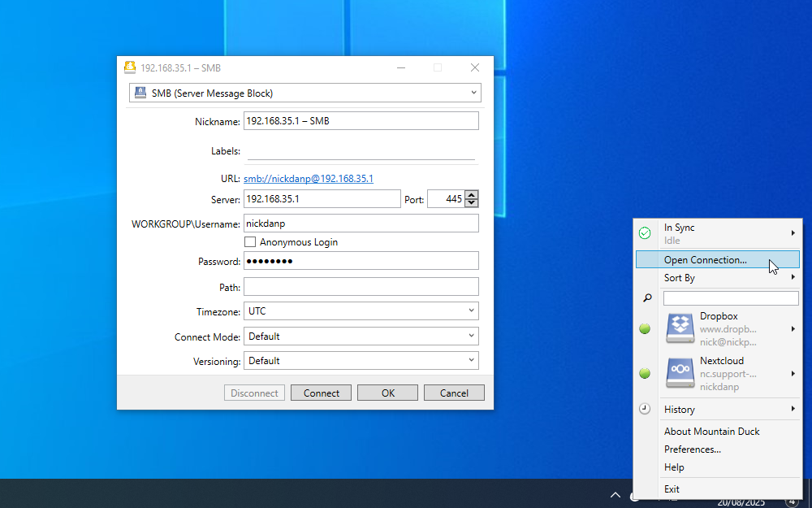
Task: Choose Exit in tray menu
Action: click(672, 488)
